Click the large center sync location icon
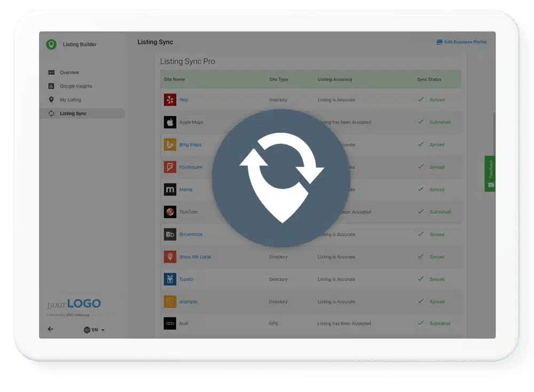Screen dimensions: 534x392 coord(281,178)
